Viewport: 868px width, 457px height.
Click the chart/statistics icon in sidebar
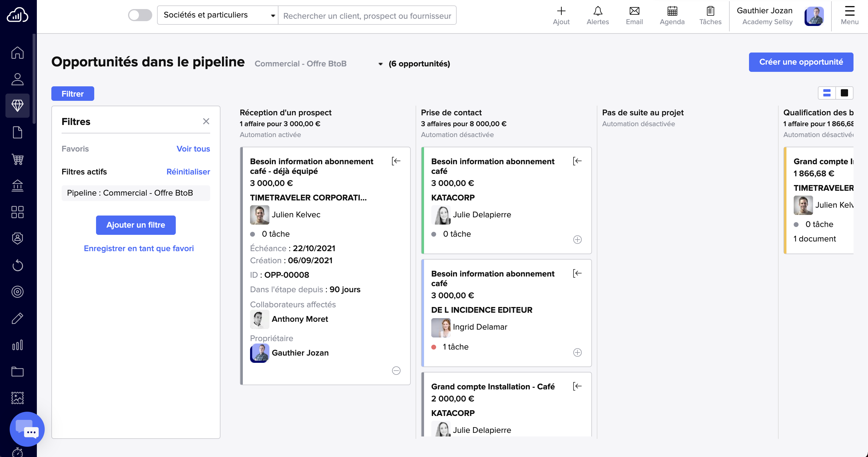[17, 345]
